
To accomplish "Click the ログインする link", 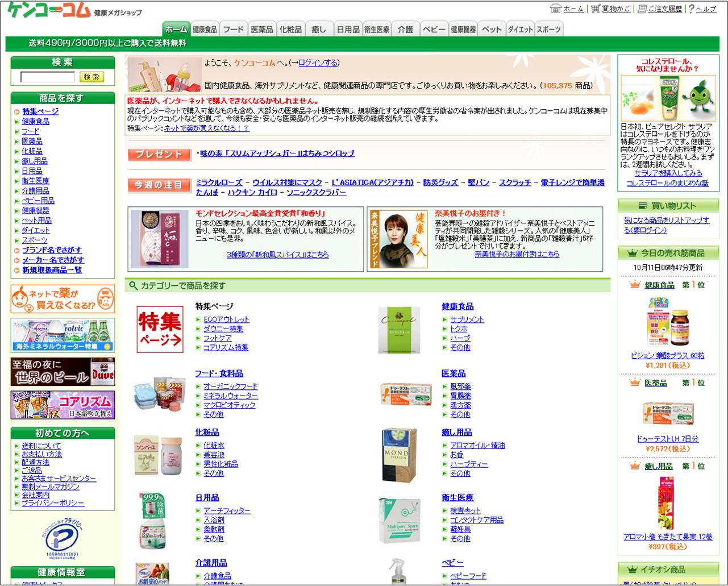I will tap(318, 63).
